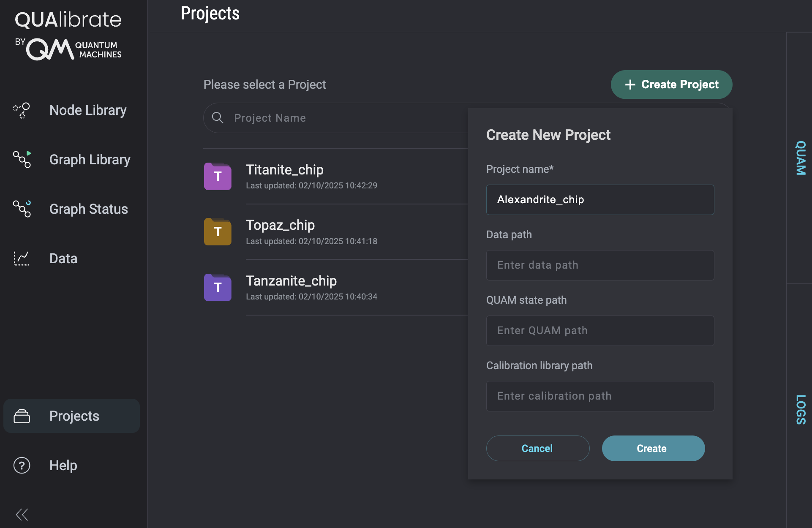
Task: Click the Node Library sidebar icon
Action: click(x=22, y=110)
